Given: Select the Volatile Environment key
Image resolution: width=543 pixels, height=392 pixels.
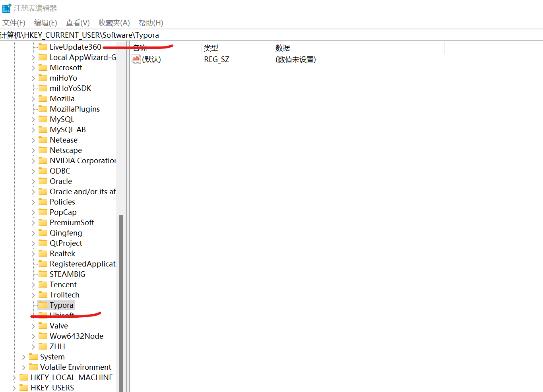Looking at the screenshot, I should pyautogui.click(x=76, y=367).
